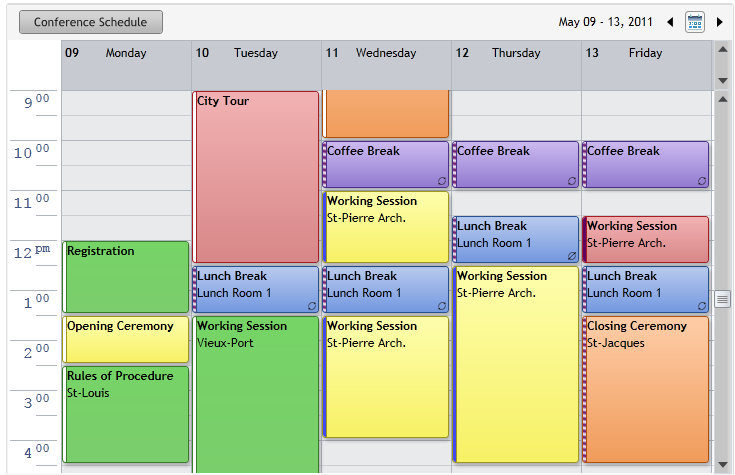The image size is (735, 475).
Task: Click recurrence icon on Tuesday Lunch Break
Action: coord(312,306)
